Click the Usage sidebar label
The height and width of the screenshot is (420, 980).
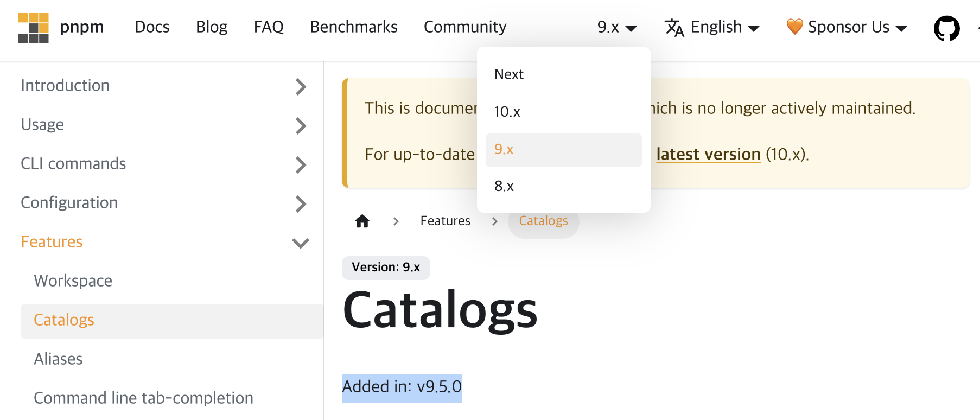[42, 125]
